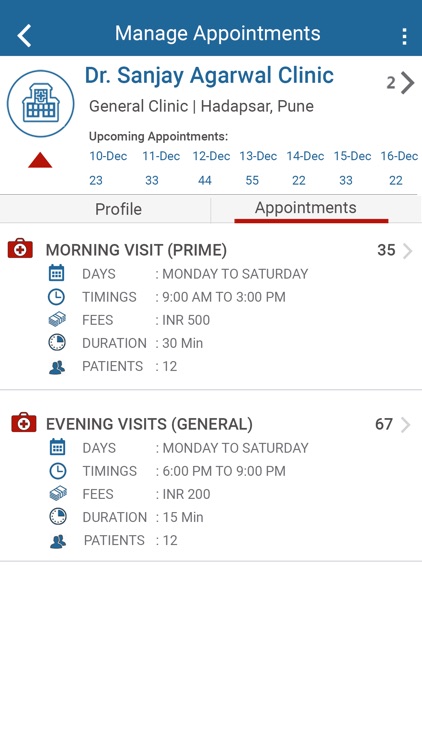Tap the money icon beside INR 500 fees
This screenshot has width=422, height=750.
tap(57, 320)
